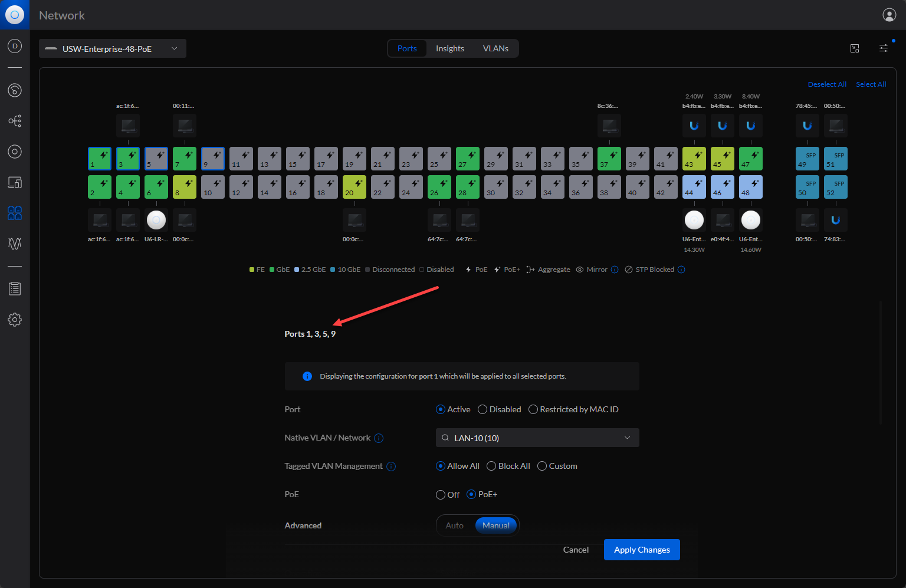
Task: Click the user account avatar icon
Action: click(889, 15)
